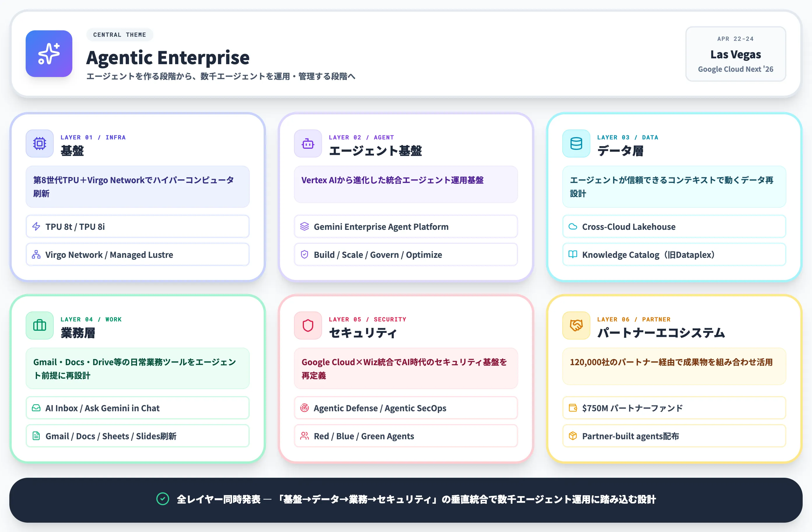Click the briefcase icon on the 業務層 card

coord(39,325)
